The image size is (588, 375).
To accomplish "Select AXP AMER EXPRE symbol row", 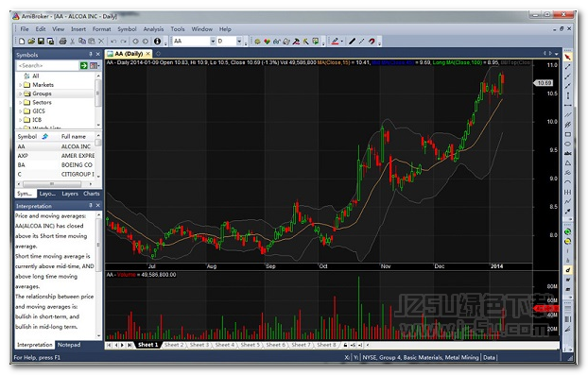I will (x=57, y=156).
